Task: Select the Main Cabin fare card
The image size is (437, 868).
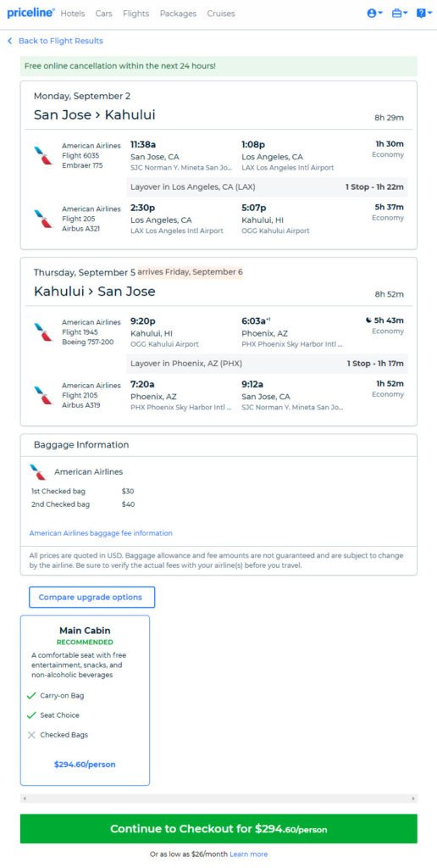Action: [x=86, y=700]
